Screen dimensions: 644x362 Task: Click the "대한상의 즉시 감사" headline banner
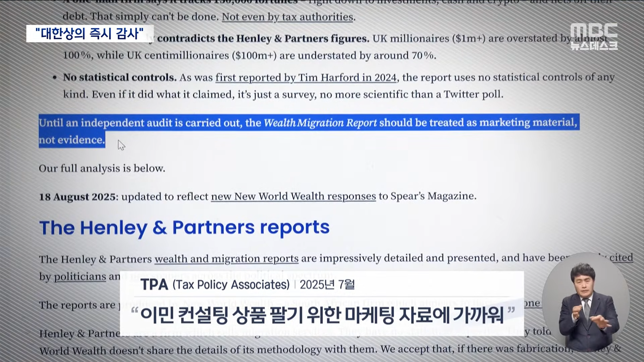click(90, 34)
